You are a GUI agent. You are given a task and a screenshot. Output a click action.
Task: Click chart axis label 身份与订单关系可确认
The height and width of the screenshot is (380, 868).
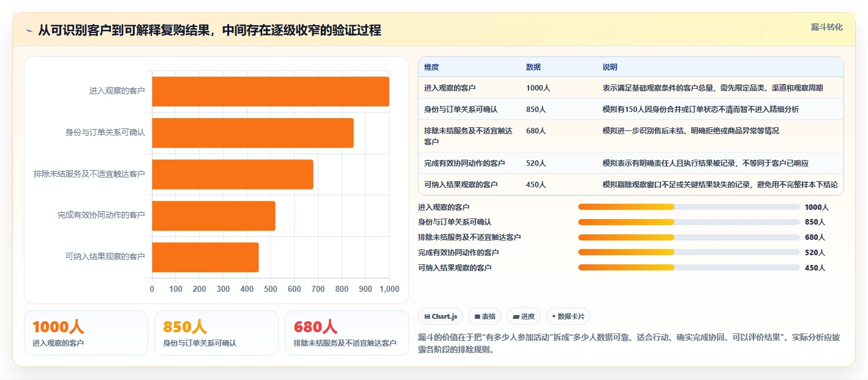click(105, 132)
